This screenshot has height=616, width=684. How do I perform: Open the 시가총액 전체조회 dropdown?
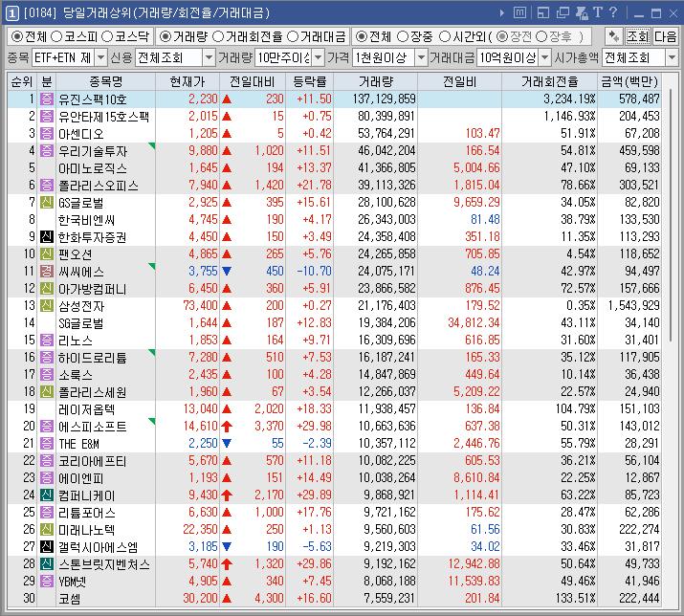coord(672,57)
